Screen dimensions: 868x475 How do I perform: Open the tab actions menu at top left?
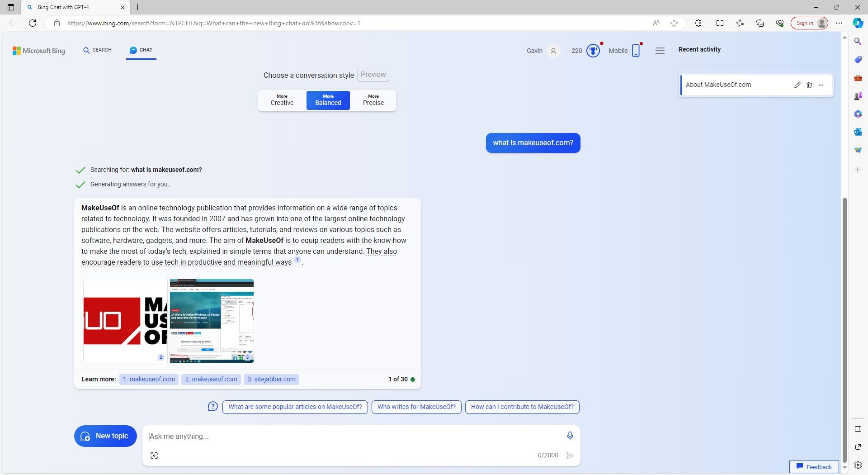click(x=11, y=7)
